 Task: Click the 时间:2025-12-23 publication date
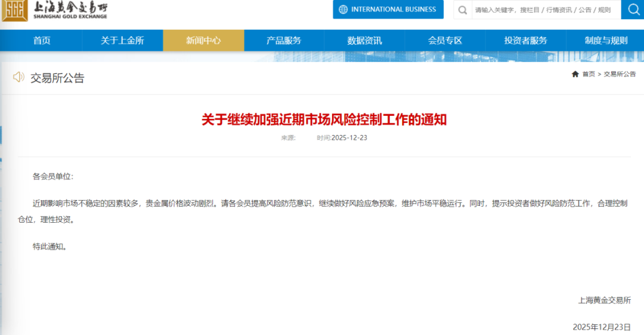(342, 138)
